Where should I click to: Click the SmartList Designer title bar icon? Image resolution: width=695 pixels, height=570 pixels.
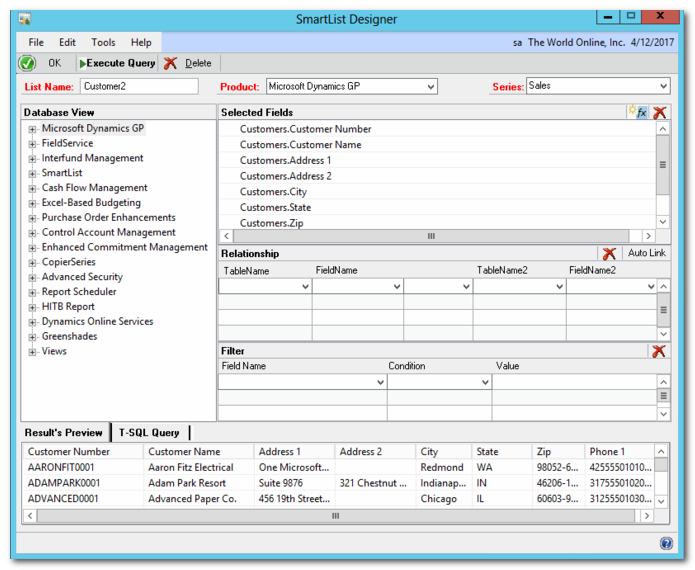click(x=25, y=19)
